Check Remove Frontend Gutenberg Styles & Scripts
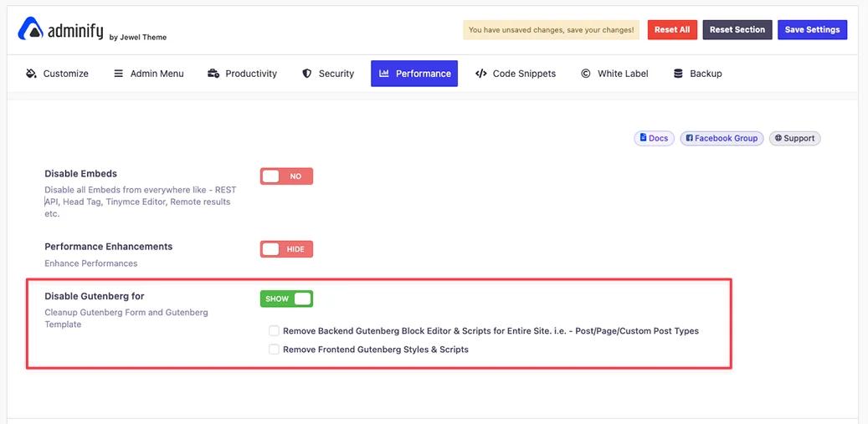The width and height of the screenshot is (868, 424). [x=274, y=350]
